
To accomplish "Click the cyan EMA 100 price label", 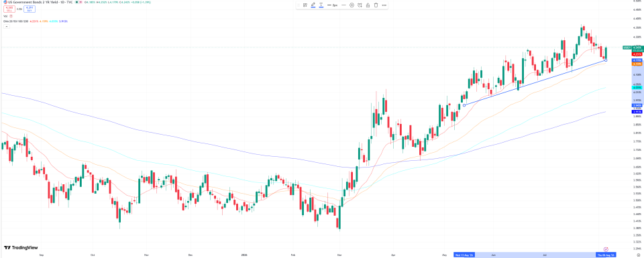I will click(637, 88).
